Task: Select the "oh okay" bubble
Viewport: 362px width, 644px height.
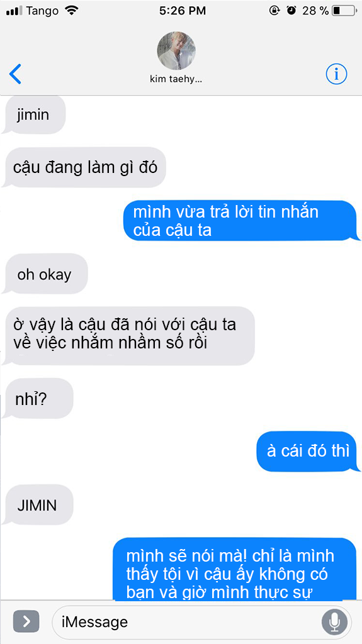Action: [x=45, y=274]
